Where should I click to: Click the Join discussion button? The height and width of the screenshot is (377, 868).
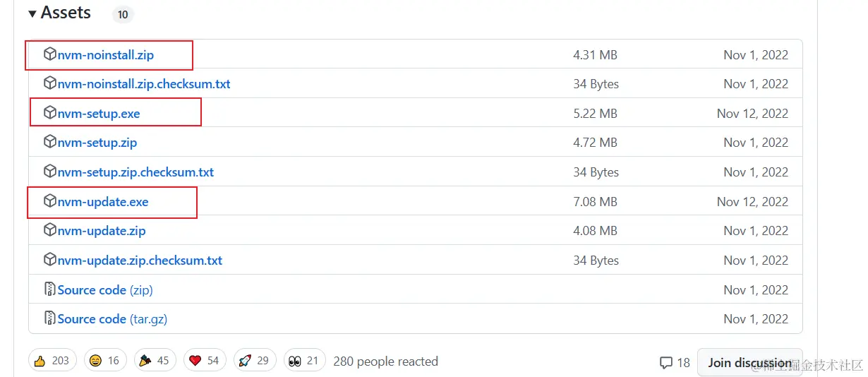[749, 362]
